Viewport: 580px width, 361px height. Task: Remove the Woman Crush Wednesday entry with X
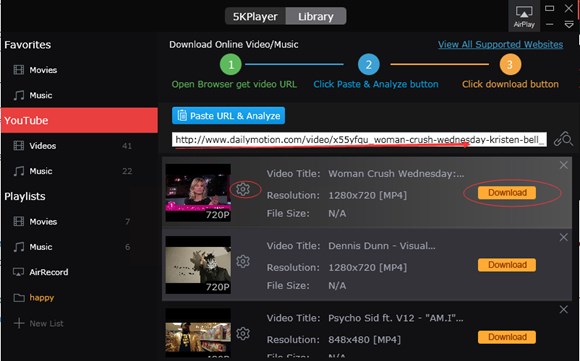[563, 165]
